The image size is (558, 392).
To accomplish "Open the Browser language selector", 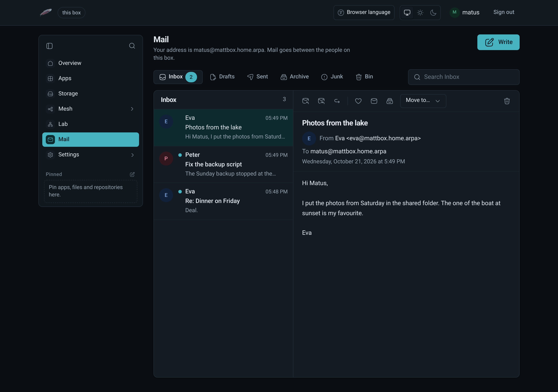I will (x=364, y=12).
